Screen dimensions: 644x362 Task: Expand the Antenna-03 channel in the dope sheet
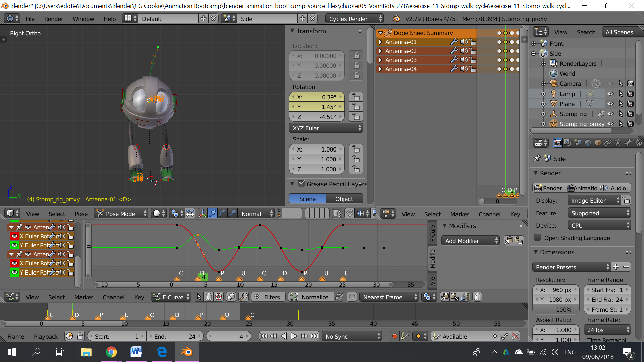coord(380,60)
